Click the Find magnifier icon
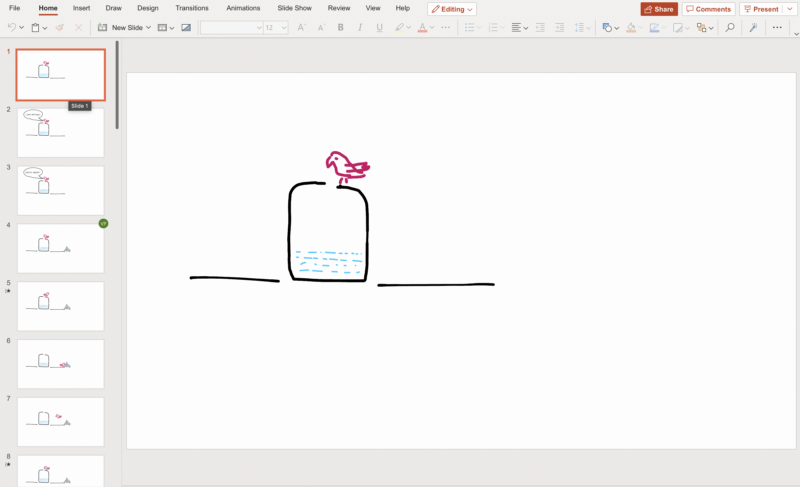Image resolution: width=800 pixels, height=487 pixels. coord(730,28)
